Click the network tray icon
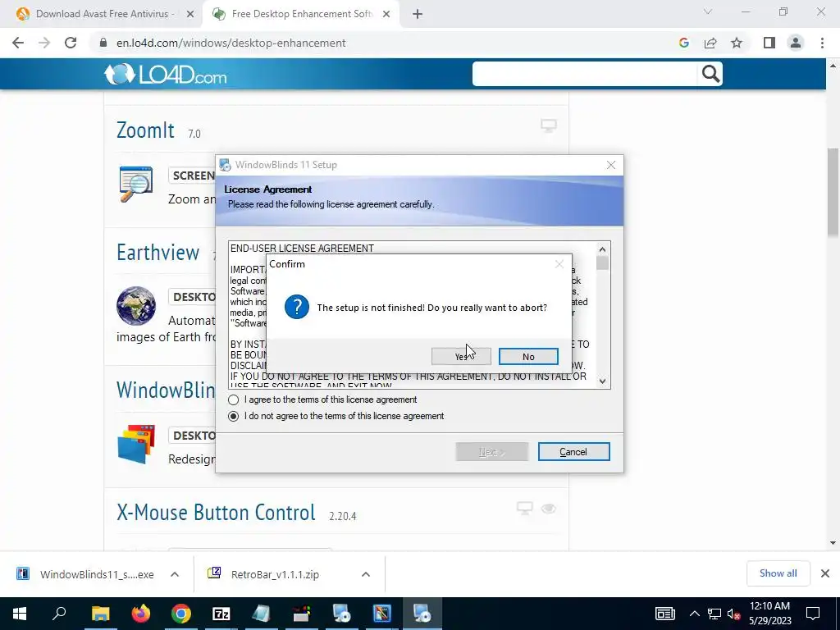Screen dimensions: 840x630 (x=714, y=614)
